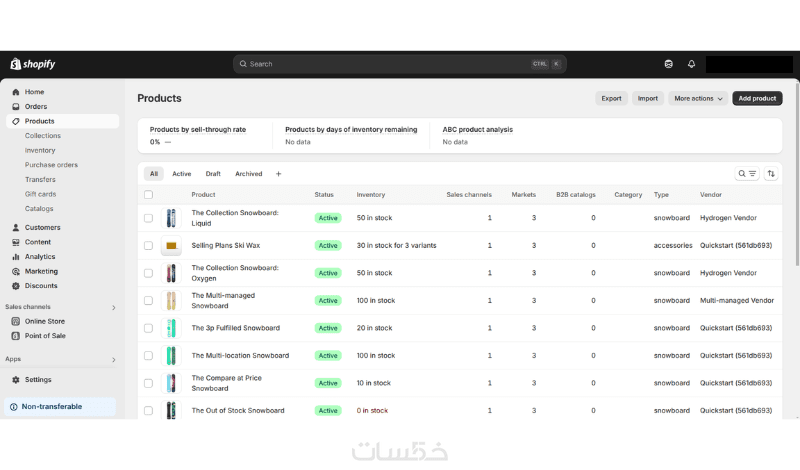Check The Multi-managed Snowboard row
Viewport: 800px width, 470px height.
(148, 301)
